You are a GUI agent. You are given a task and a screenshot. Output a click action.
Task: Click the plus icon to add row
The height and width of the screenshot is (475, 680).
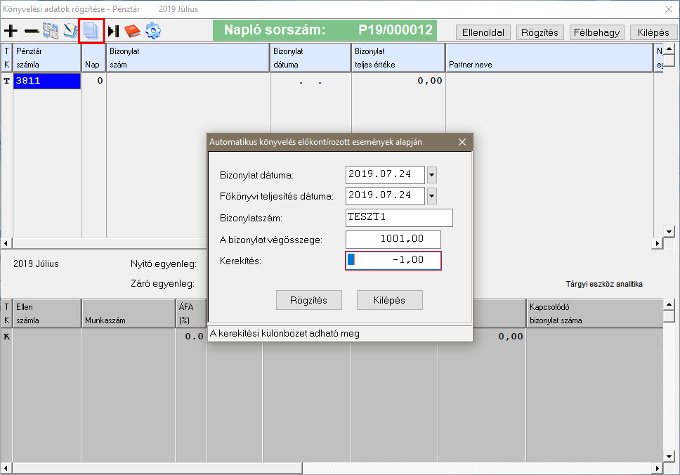tap(11, 31)
